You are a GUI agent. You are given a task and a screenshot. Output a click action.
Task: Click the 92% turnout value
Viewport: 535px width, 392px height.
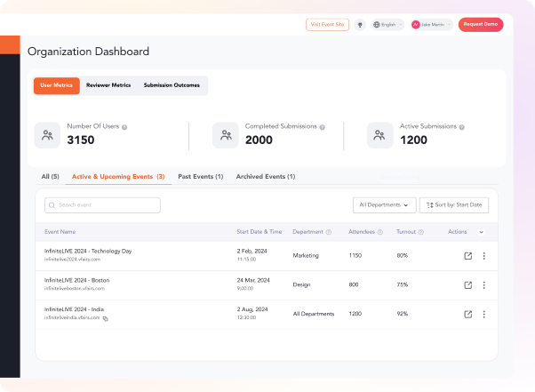pos(403,314)
